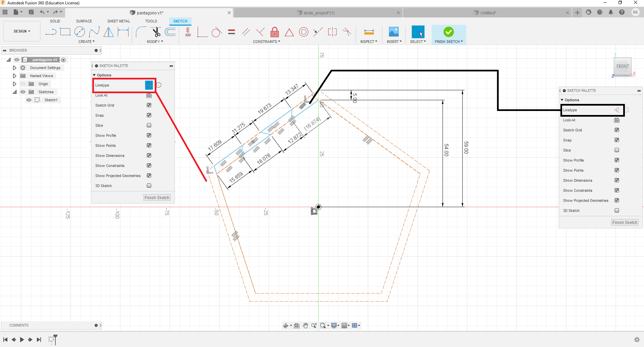The image size is (644, 347).
Task: Select the 2-Point Rectangle tool
Action: [x=65, y=32]
